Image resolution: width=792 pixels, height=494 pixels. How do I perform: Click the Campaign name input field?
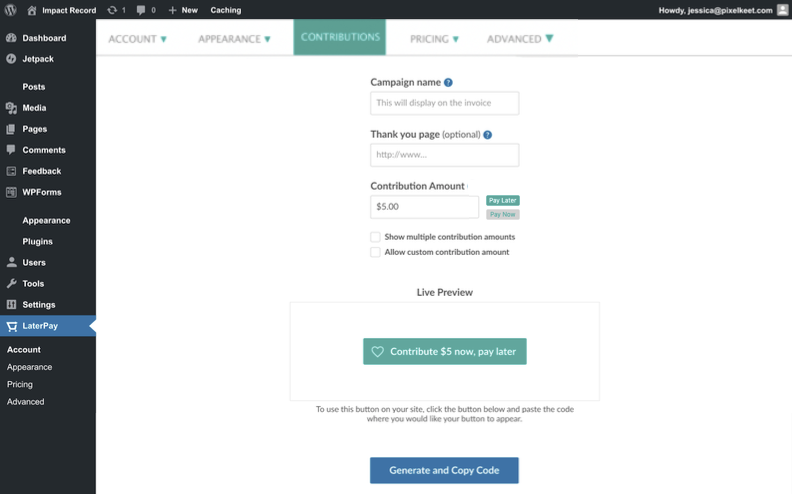pos(444,103)
